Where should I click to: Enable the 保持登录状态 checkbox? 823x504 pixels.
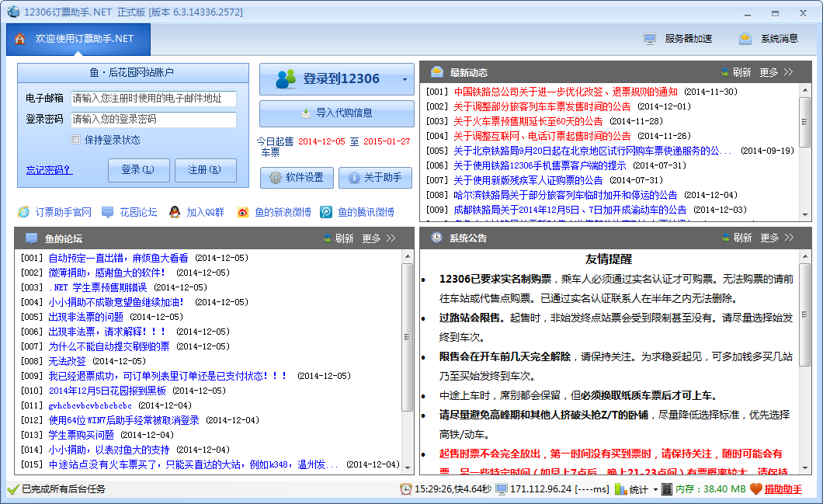tap(75, 140)
